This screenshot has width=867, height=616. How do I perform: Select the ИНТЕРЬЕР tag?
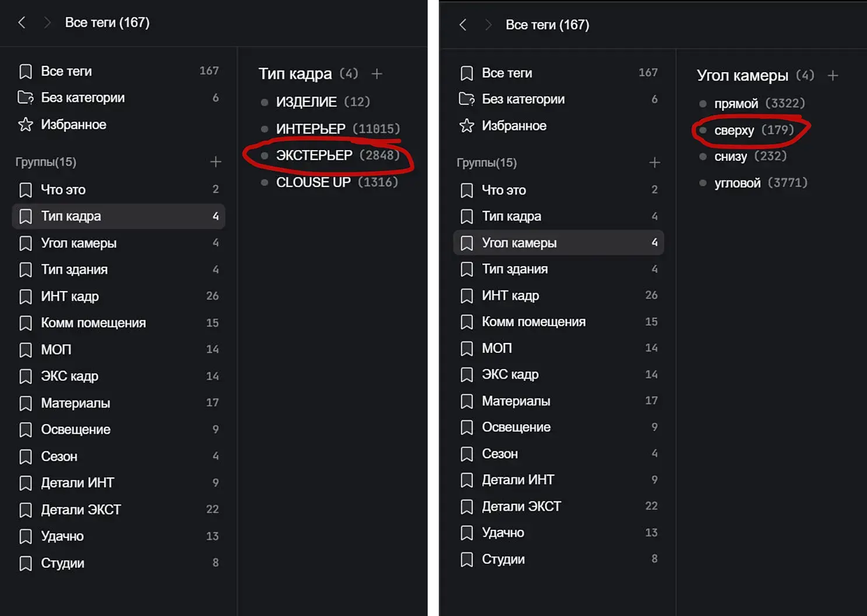point(311,129)
